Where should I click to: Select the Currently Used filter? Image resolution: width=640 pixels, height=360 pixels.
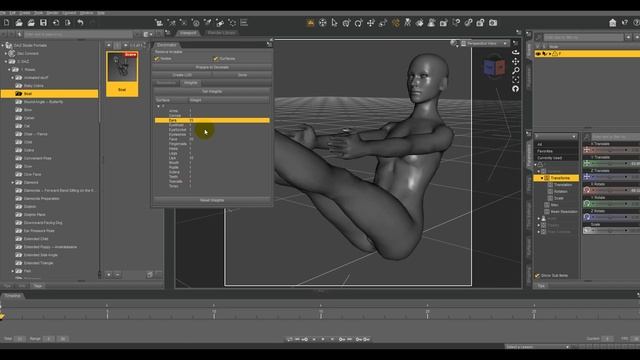[549, 158]
